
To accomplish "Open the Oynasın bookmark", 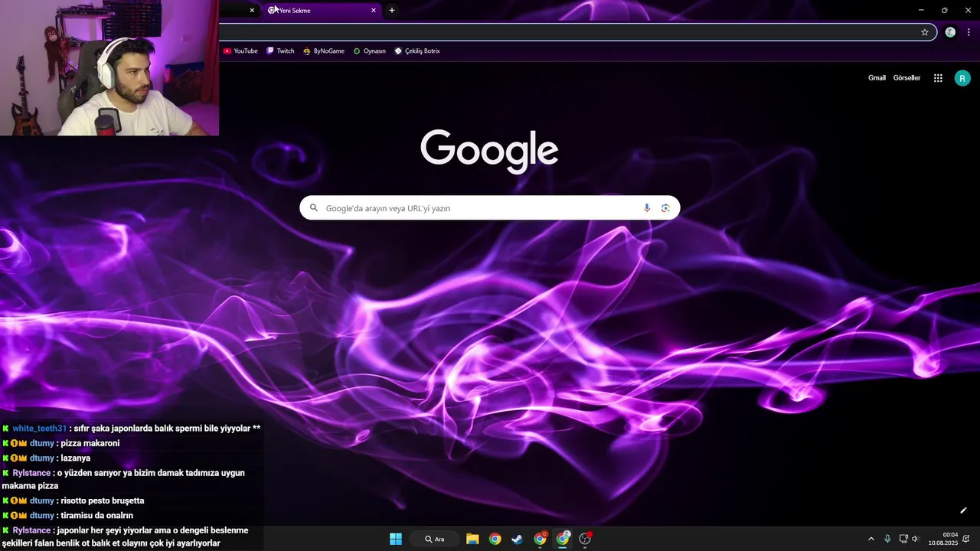I will [369, 51].
